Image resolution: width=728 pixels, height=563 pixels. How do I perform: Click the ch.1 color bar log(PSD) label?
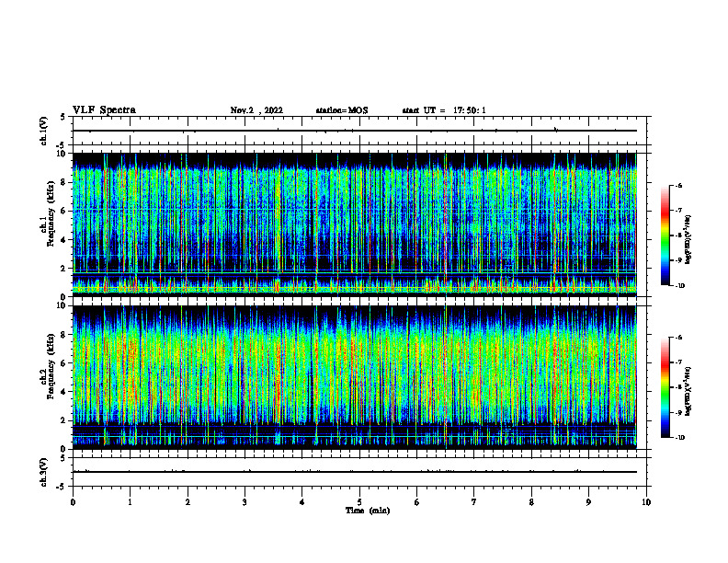(688, 240)
